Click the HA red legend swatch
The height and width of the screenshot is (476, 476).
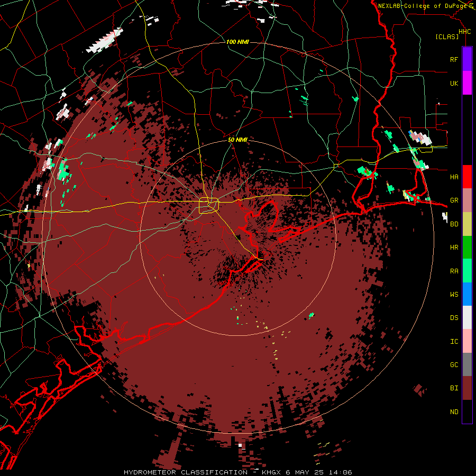coord(467,177)
